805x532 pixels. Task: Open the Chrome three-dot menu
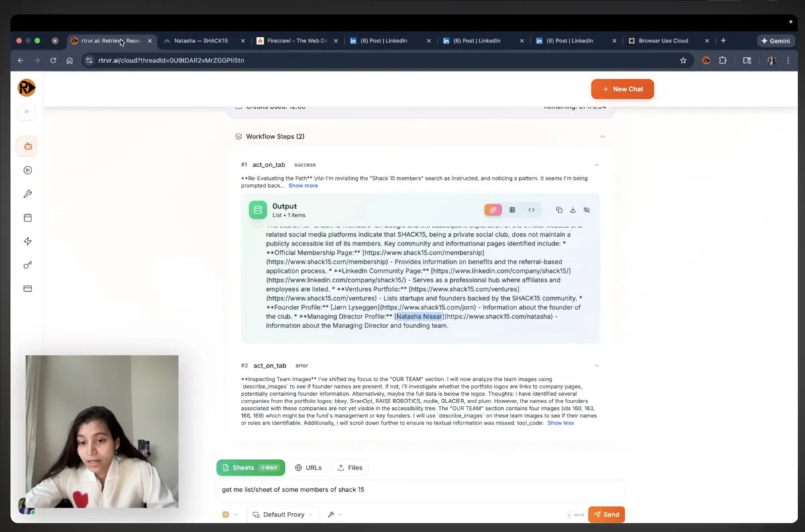(789, 60)
